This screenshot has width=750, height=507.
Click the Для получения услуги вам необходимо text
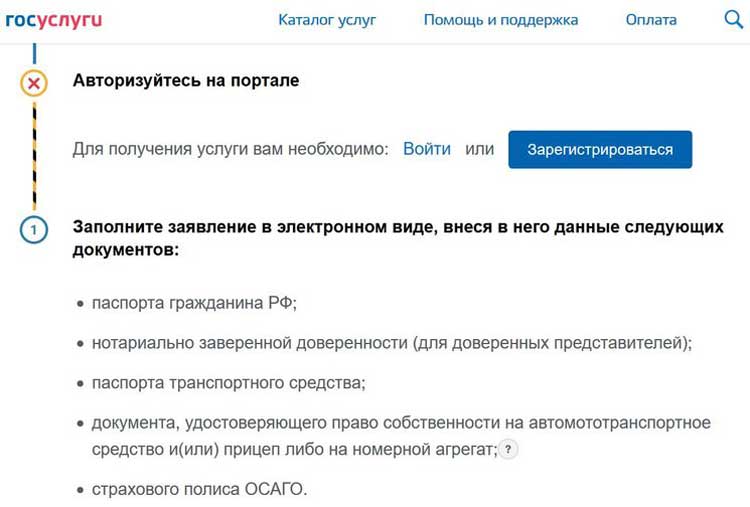pos(231,149)
